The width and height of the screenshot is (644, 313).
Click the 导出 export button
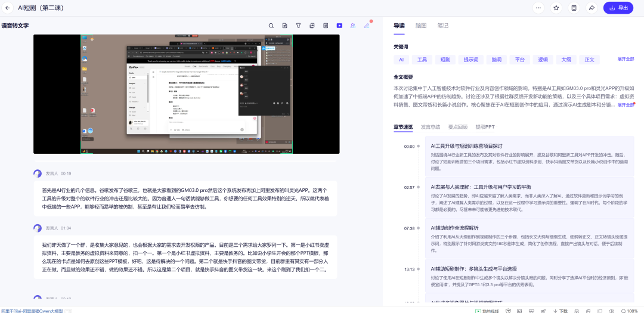tap(618, 8)
